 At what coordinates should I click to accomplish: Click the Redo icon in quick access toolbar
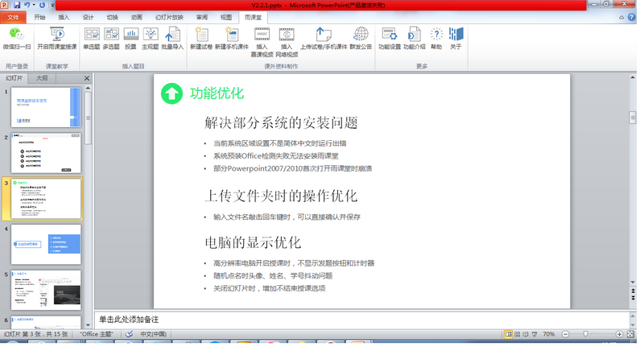[42, 5]
